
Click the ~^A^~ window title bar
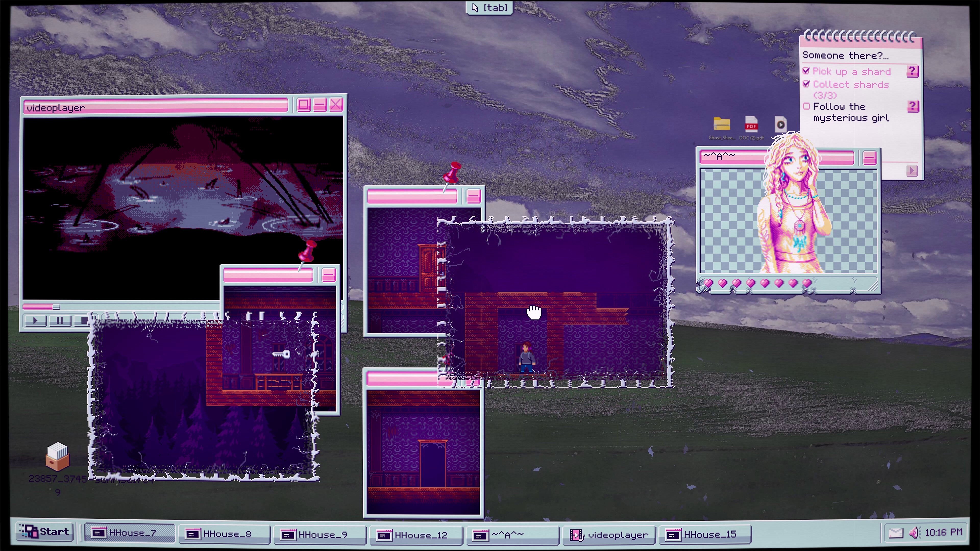pyautogui.click(x=777, y=157)
